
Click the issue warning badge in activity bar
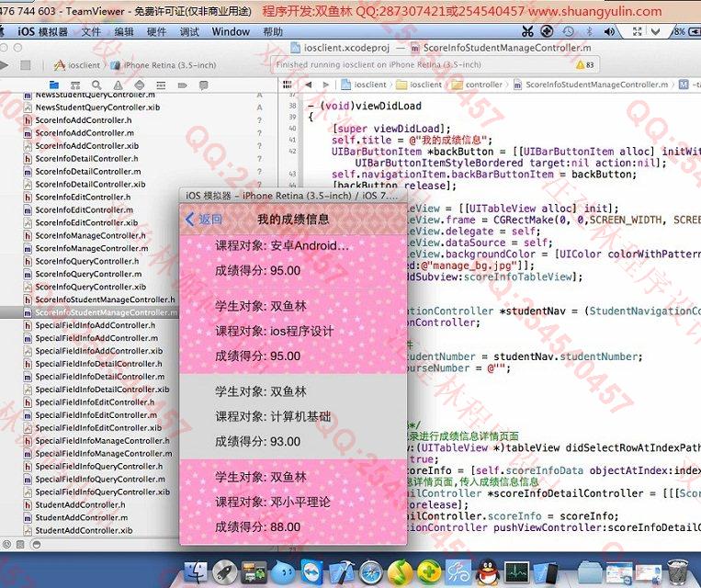[584, 65]
